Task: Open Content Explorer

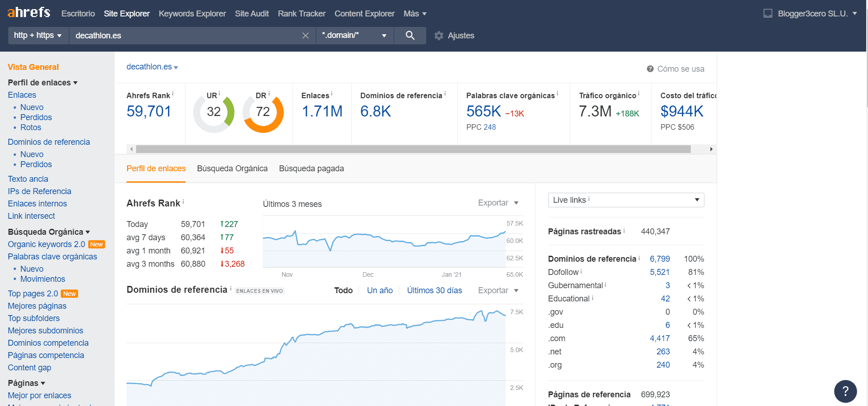Action: coord(365,14)
